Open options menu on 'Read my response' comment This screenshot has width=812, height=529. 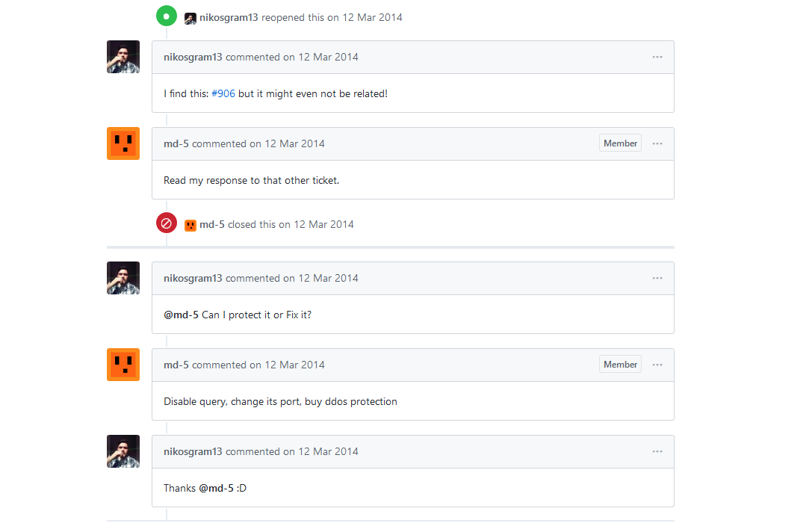(657, 144)
